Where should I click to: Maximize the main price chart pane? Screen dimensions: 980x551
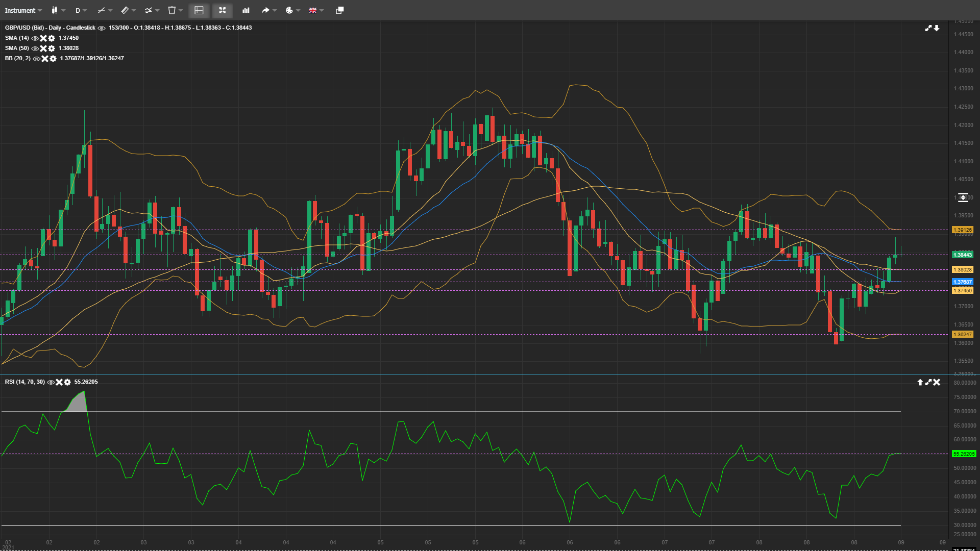point(928,28)
